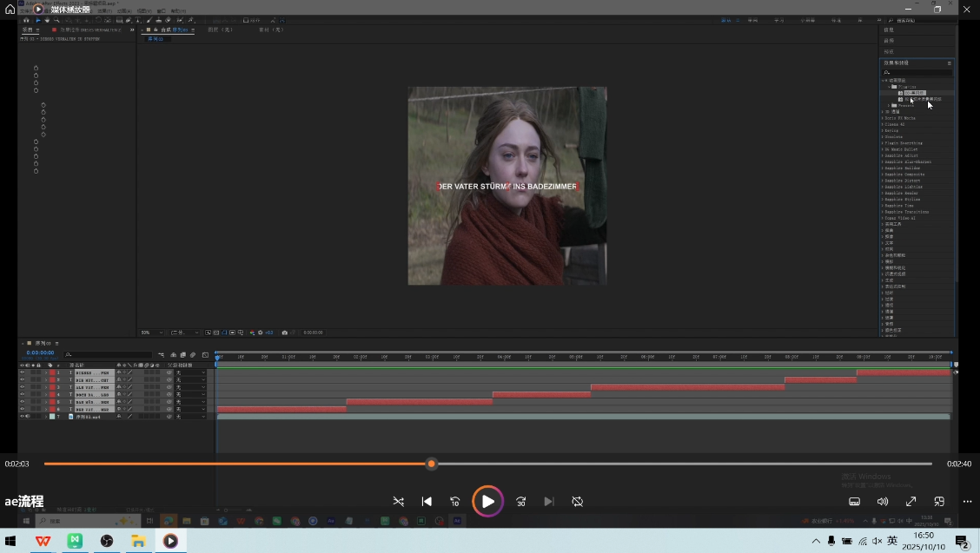Skip back 10 seconds
Viewport: 980px width, 553px height.
click(455, 502)
